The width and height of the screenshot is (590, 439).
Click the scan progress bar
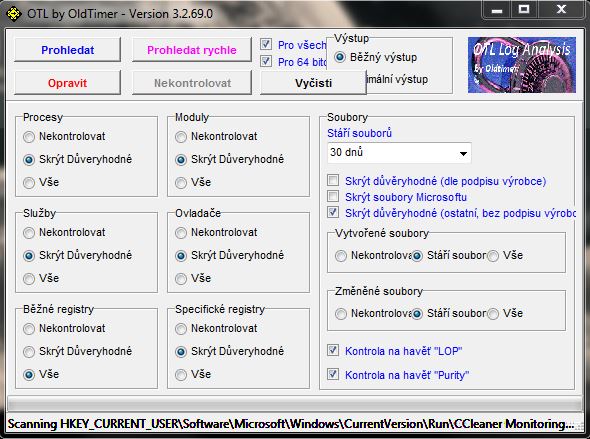coord(295,404)
